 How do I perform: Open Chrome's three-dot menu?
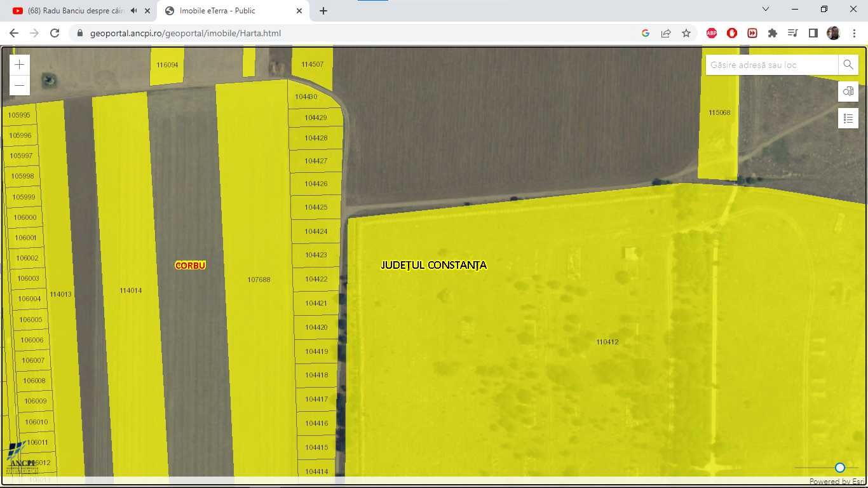tap(854, 33)
